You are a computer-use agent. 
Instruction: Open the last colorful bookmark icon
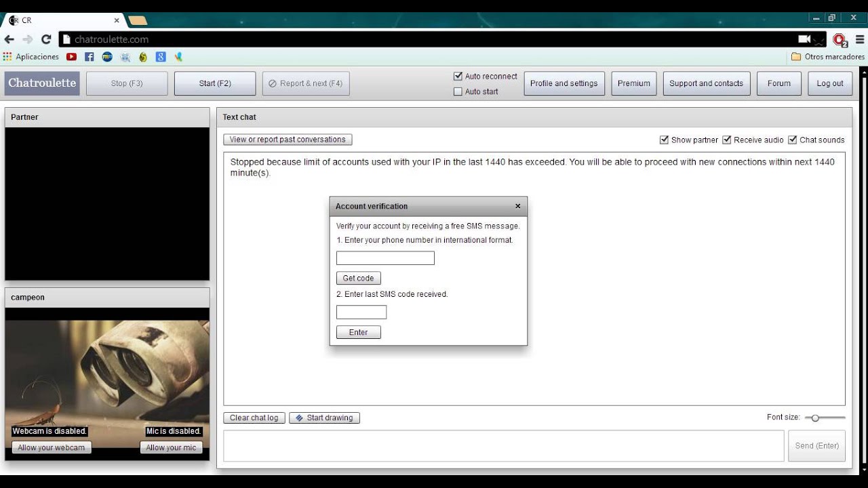pyautogui.click(x=178, y=57)
